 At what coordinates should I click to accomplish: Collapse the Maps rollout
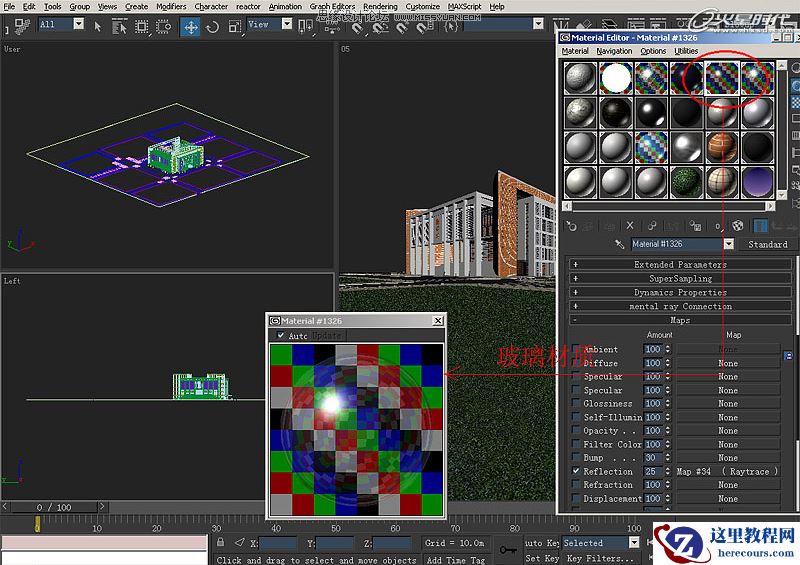click(680, 321)
